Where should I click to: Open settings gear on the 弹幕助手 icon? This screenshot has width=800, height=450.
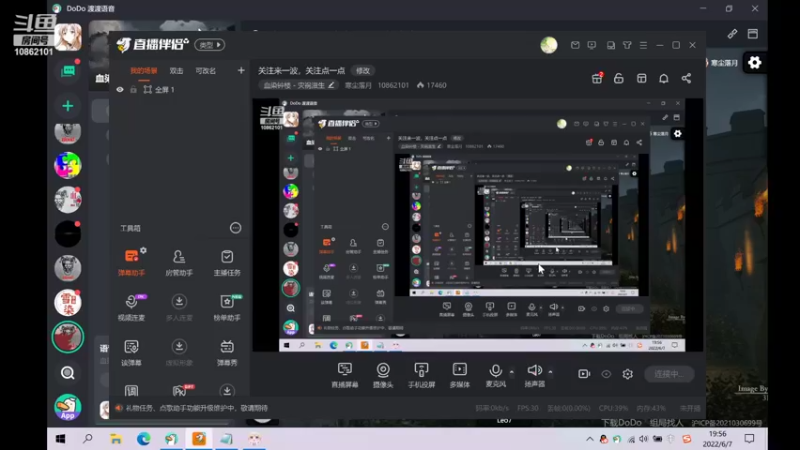coord(143,251)
